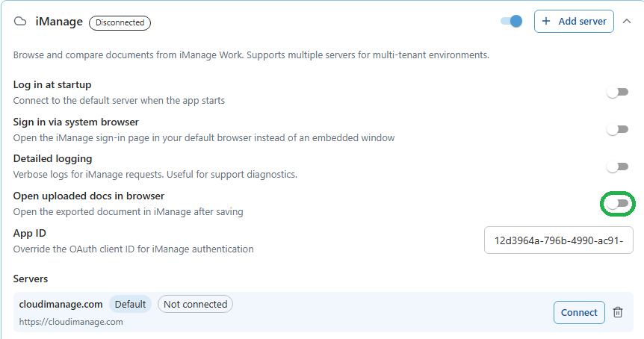644x339 pixels.
Task: Disable the iManage integration main toggle
Action: (511, 21)
